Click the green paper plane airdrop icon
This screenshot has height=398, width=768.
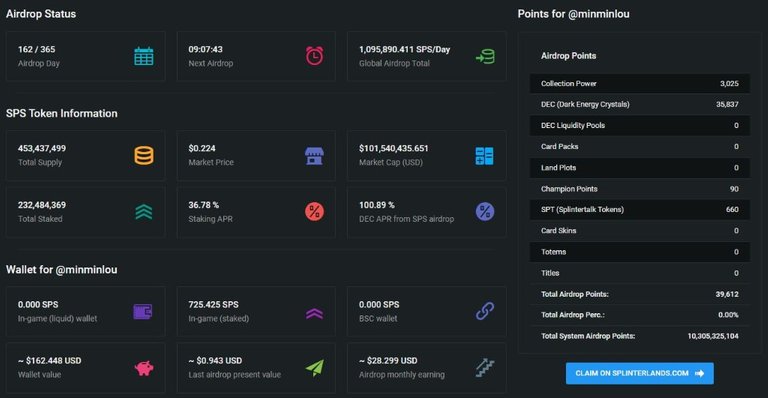(x=315, y=368)
